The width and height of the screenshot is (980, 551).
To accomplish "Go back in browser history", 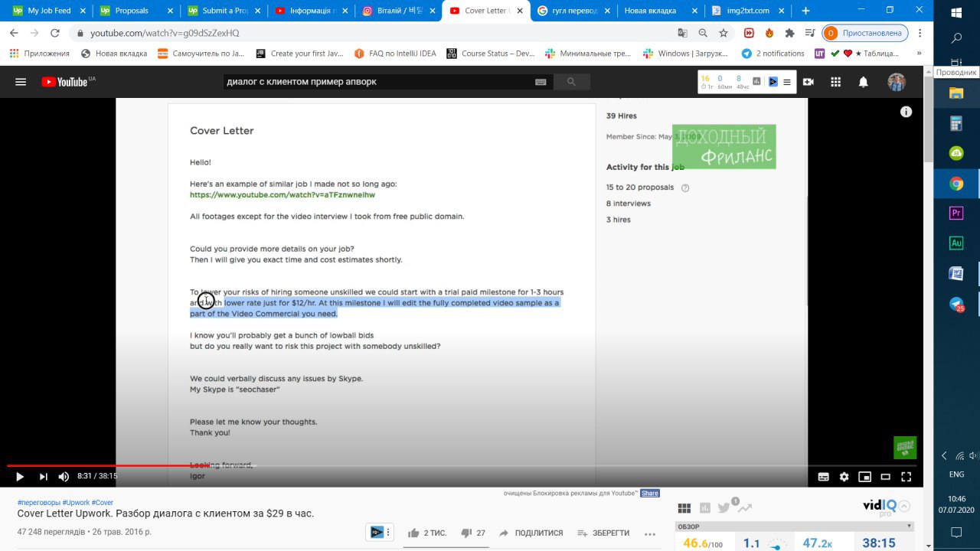I will click(x=14, y=33).
